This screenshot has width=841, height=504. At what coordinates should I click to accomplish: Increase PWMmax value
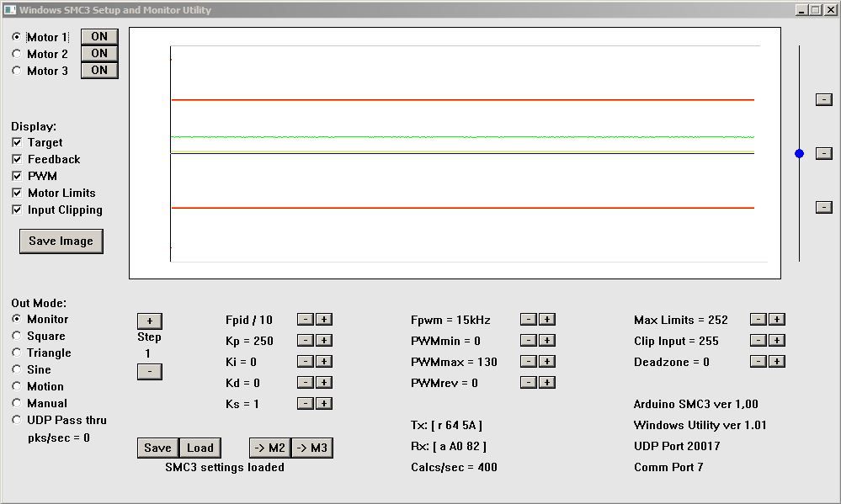tap(547, 361)
